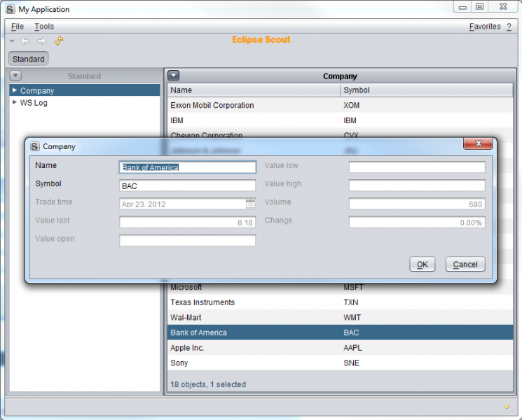Open the File menu
Image resolution: width=522 pixels, height=420 pixels.
coord(18,27)
